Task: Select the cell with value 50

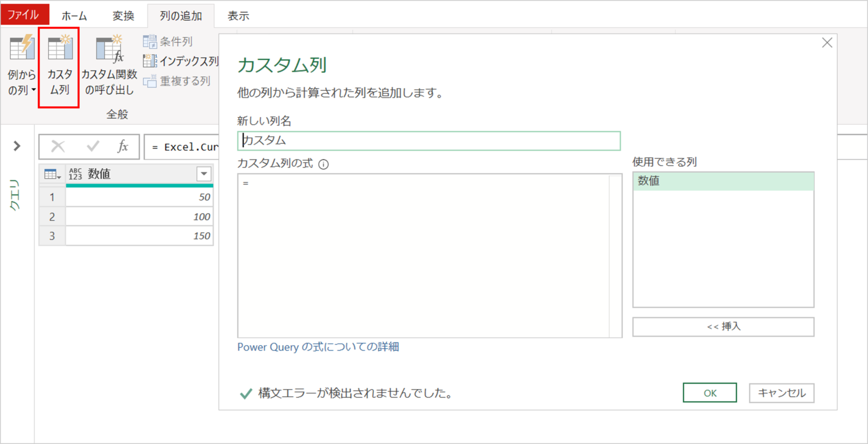Action: tap(139, 197)
